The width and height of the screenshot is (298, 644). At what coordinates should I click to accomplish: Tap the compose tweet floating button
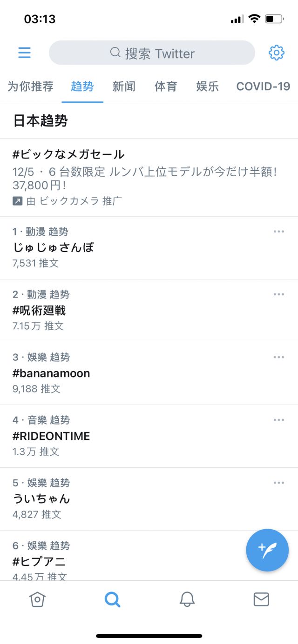pyautogui.click(x=267, y=550)
